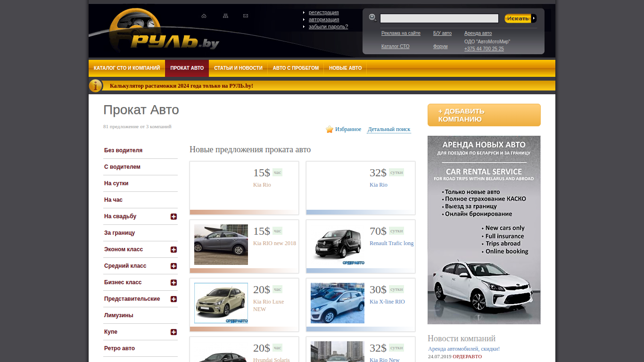This screenshot has width=644, height=362.
Task: Select Ретро авто in the sidebar
Action: pos(119,348)
